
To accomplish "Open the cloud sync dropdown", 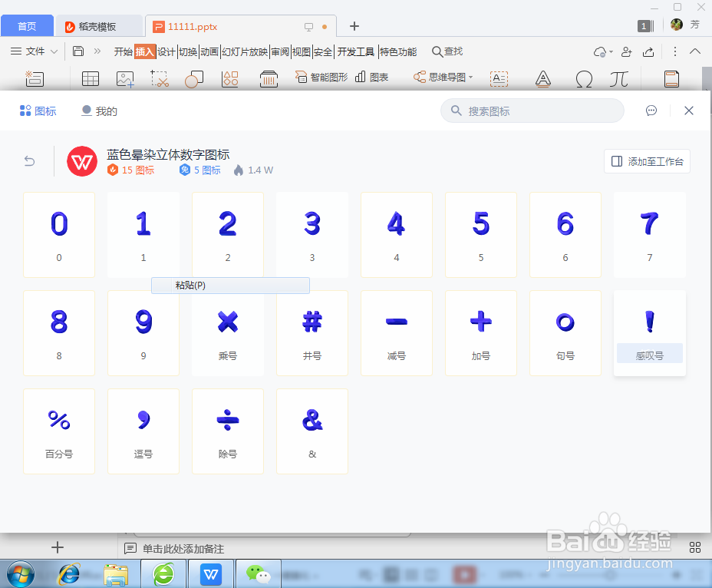I will [x=603, y=51].
